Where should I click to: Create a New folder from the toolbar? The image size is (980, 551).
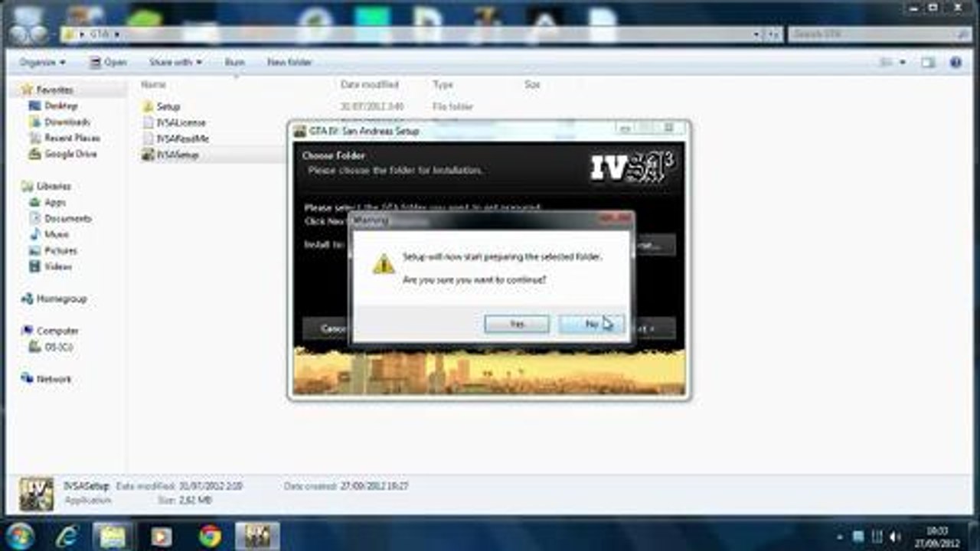tap(289, 62)
